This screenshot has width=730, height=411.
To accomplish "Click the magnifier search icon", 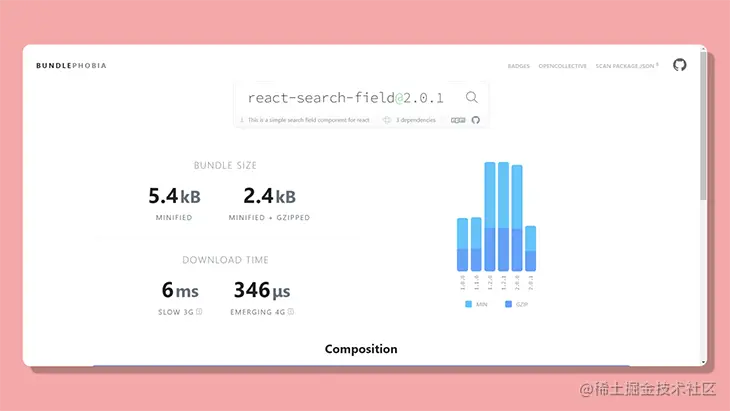I will click(x=472, y=97).
